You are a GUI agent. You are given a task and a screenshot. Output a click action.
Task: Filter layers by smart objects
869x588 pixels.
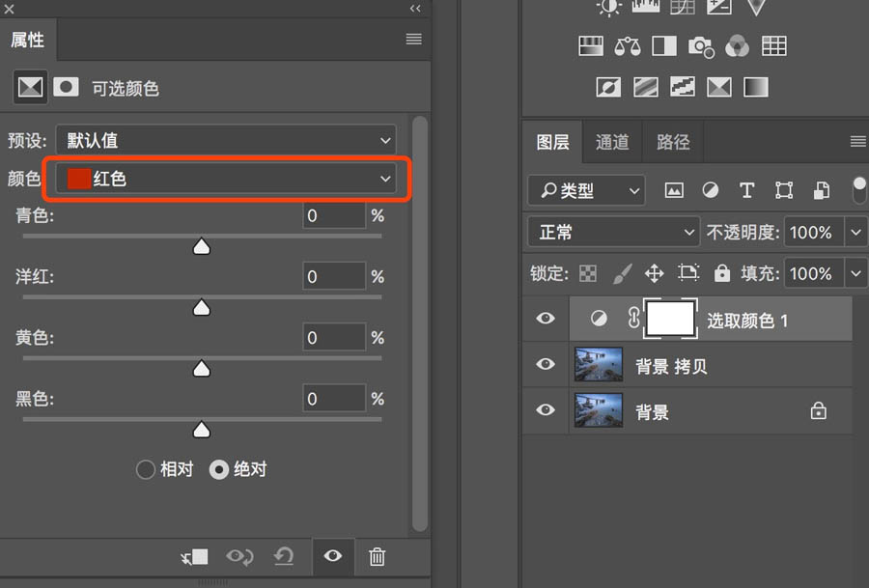pos(821,190)
